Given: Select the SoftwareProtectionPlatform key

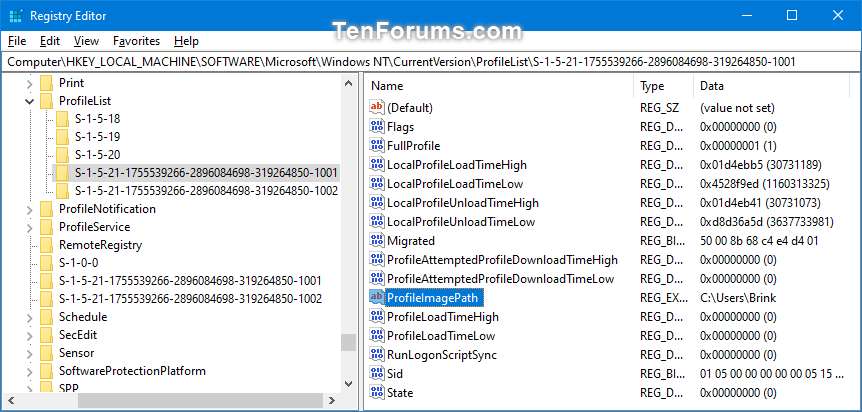Looking at the screenshot, I should coord(132,371).
